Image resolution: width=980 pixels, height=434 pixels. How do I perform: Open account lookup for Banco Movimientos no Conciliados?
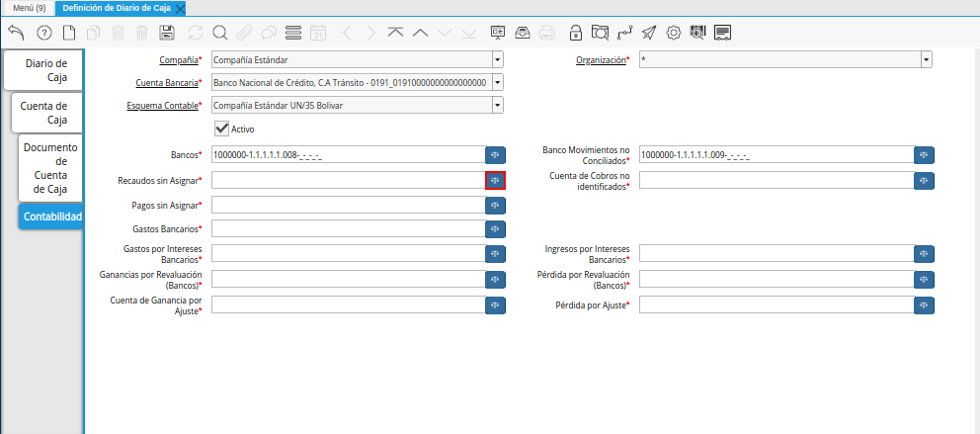click(925, 155)
